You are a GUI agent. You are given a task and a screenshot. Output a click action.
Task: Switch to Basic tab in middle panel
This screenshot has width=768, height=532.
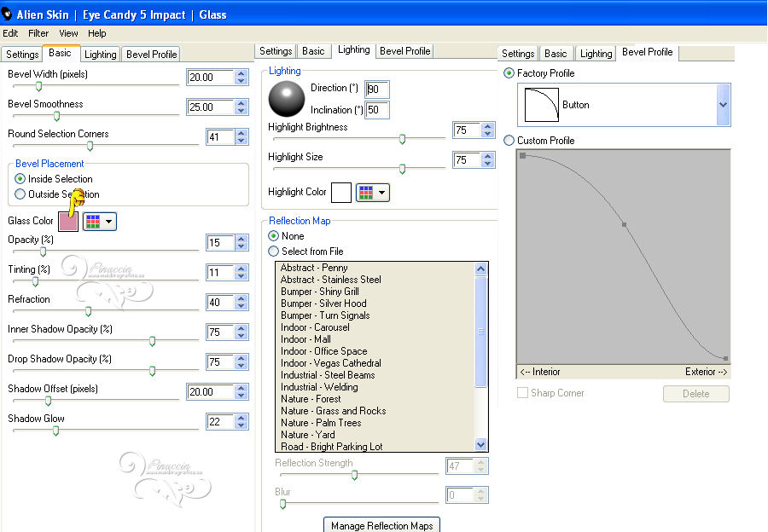click(313, 51)
